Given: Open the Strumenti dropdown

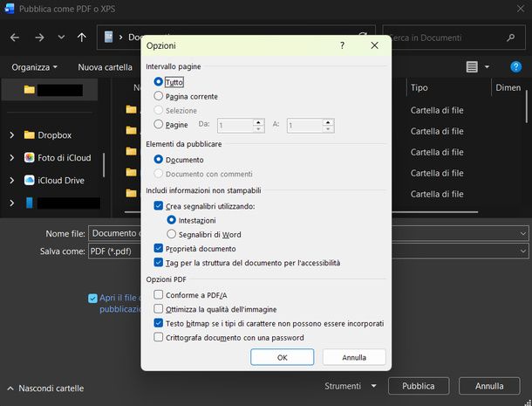Looking at the screenshot, I should [x=350, y=386].
